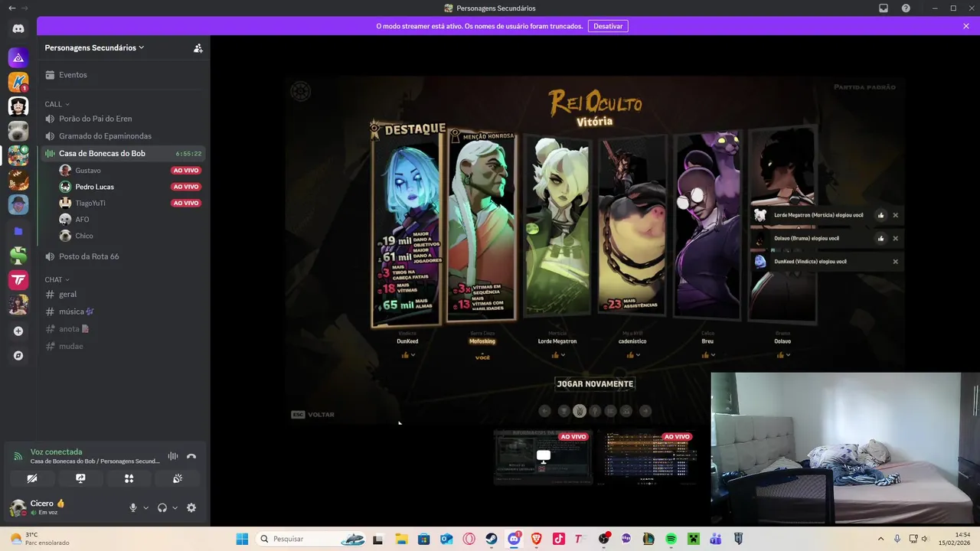Viewport: 980px width, 551px height.
Task: Thumbs-up Lorde Megatron elogiou notification
Action: (880, 215)
